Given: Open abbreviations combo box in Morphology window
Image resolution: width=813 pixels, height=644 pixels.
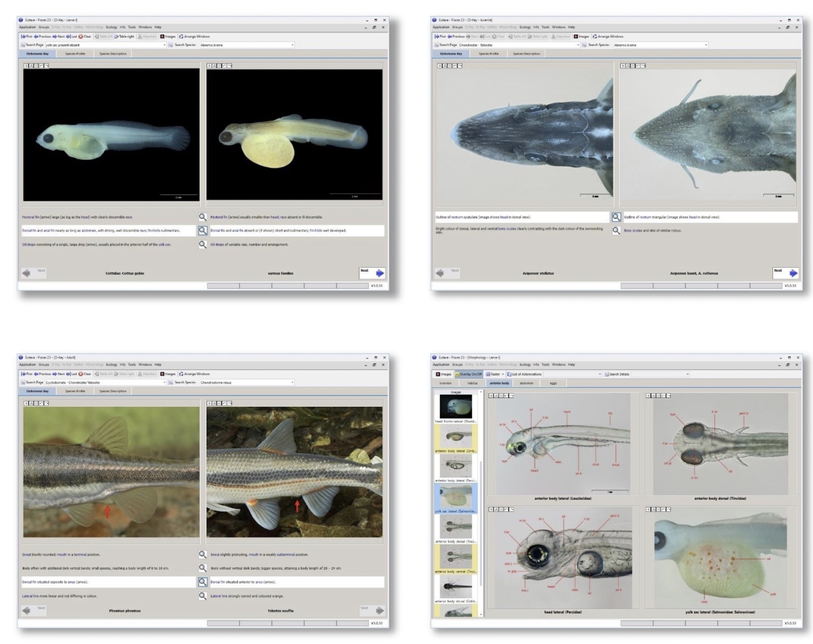Looking at the screenshot, I should pos(573,374).
